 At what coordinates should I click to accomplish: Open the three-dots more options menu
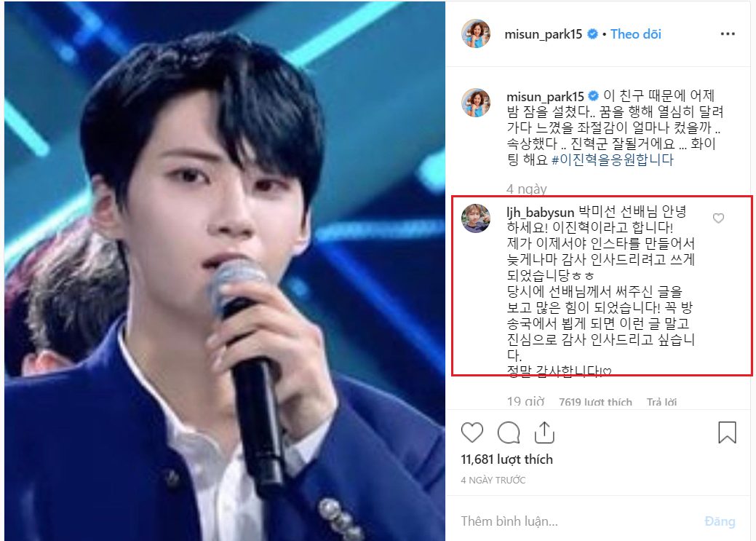pos(728,33)
